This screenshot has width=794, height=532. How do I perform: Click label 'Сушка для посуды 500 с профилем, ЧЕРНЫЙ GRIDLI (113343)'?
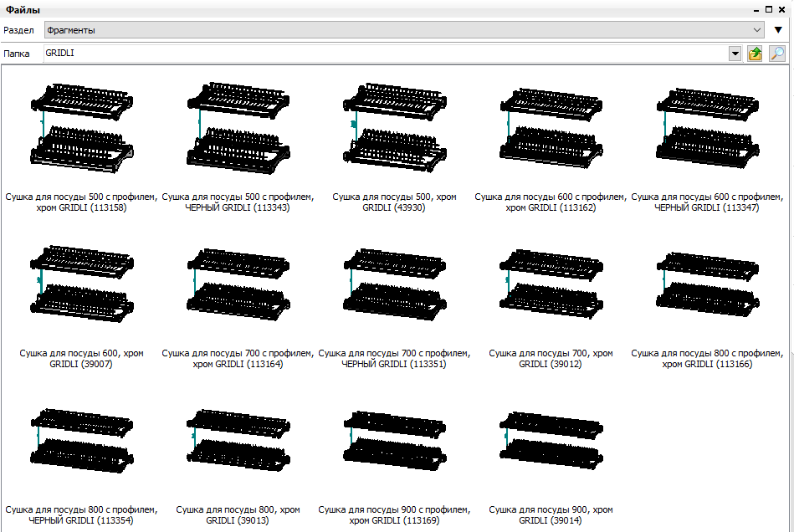pos(238,202)
